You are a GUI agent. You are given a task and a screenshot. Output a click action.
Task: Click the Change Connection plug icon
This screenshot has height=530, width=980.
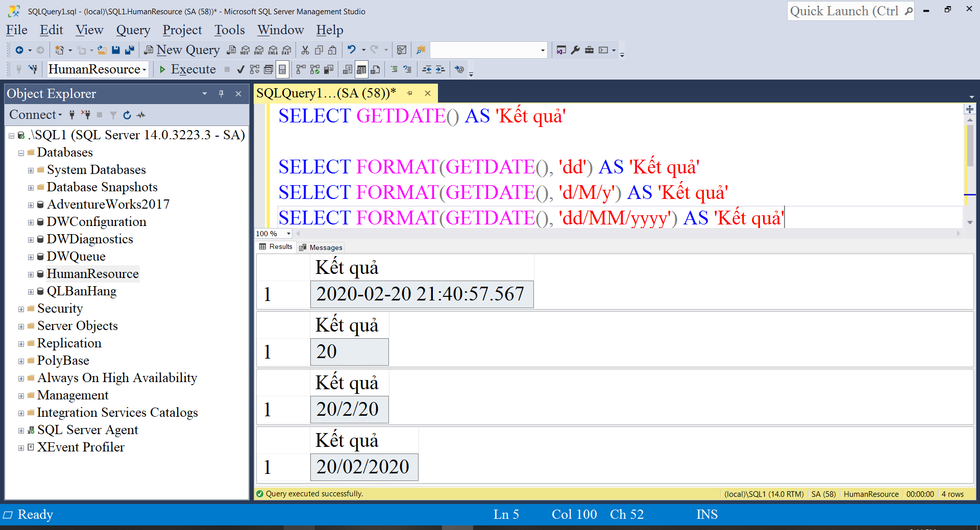[x=33, y=70]
